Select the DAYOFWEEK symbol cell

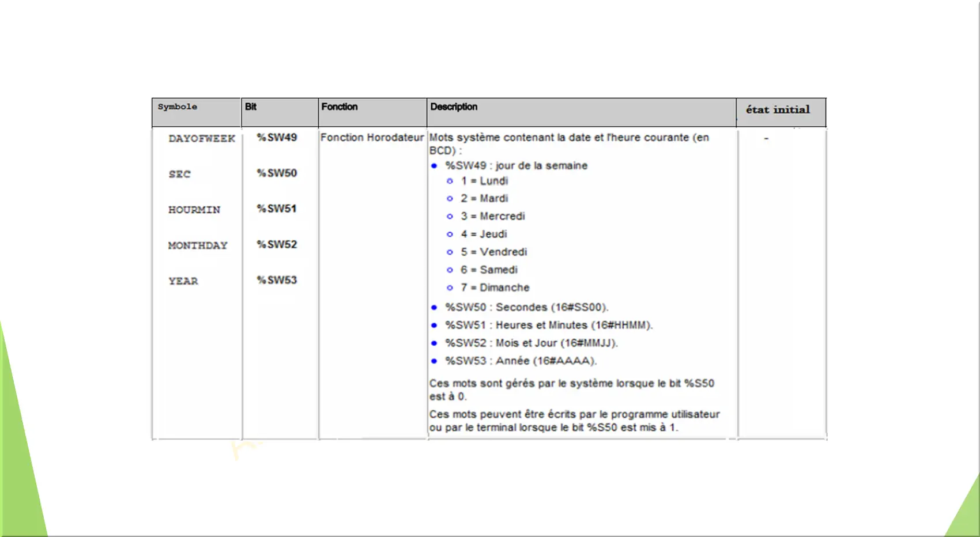coord(202,139)
